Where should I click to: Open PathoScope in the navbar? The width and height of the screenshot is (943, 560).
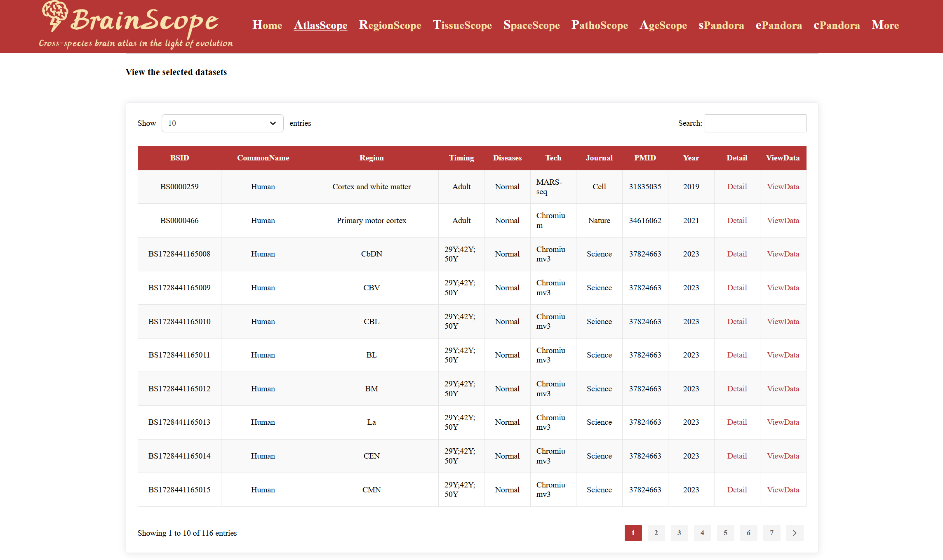(600, 25)
